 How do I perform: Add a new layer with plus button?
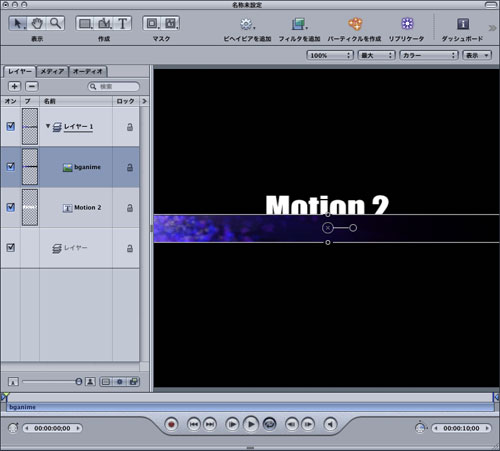click(x=14, y=86)
